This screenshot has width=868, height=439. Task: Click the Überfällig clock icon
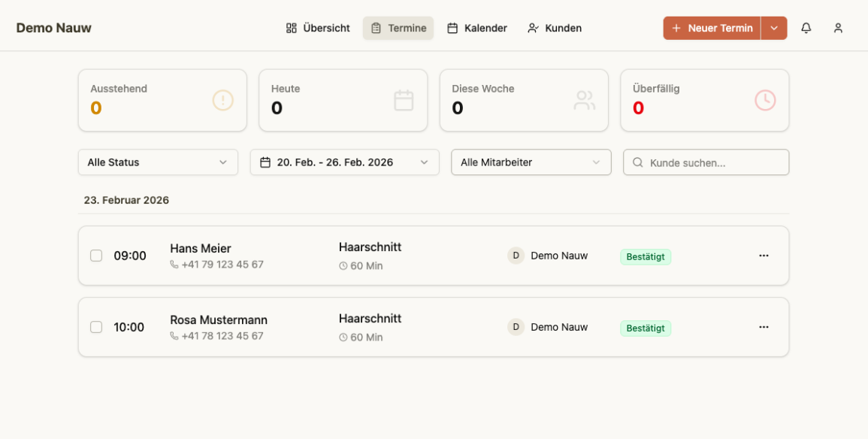coord(765,100)
